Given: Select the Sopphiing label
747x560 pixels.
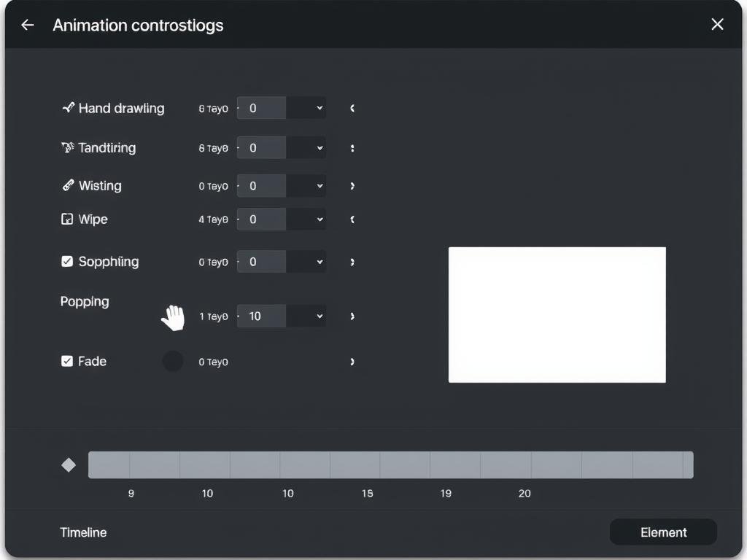Looking at the screenshot, I should click(109, 262).
